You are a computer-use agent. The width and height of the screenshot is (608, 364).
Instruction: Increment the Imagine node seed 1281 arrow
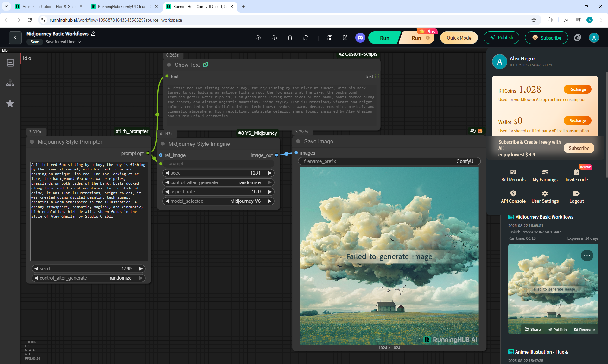(270, 173)
